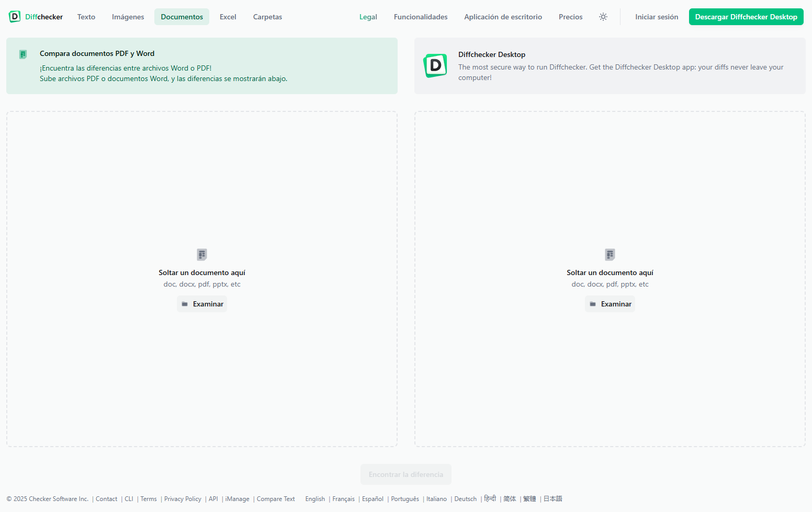Open the Carpetas tab
Image resolution: width=812 pixels, height=512 pixels.
click(x=267, y=16)
